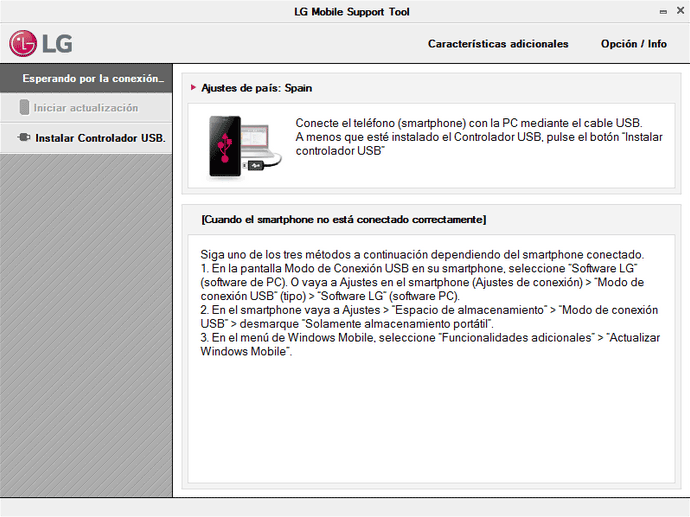Click the phone icon beside Iniciar actualización
The image size is (690, 517).
(x=24, y=107)
